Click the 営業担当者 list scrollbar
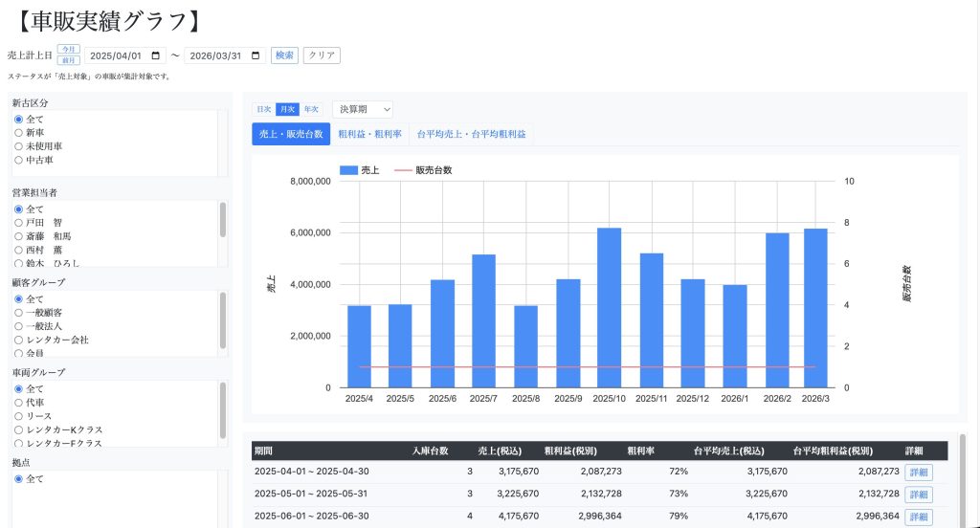Screen dimensions: 980x528 pos(223,220)
